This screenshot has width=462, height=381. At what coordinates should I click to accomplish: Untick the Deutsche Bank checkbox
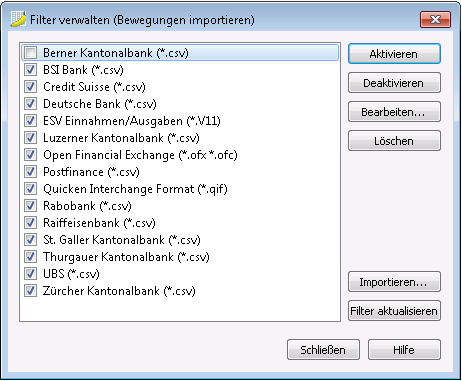(31, 104)
